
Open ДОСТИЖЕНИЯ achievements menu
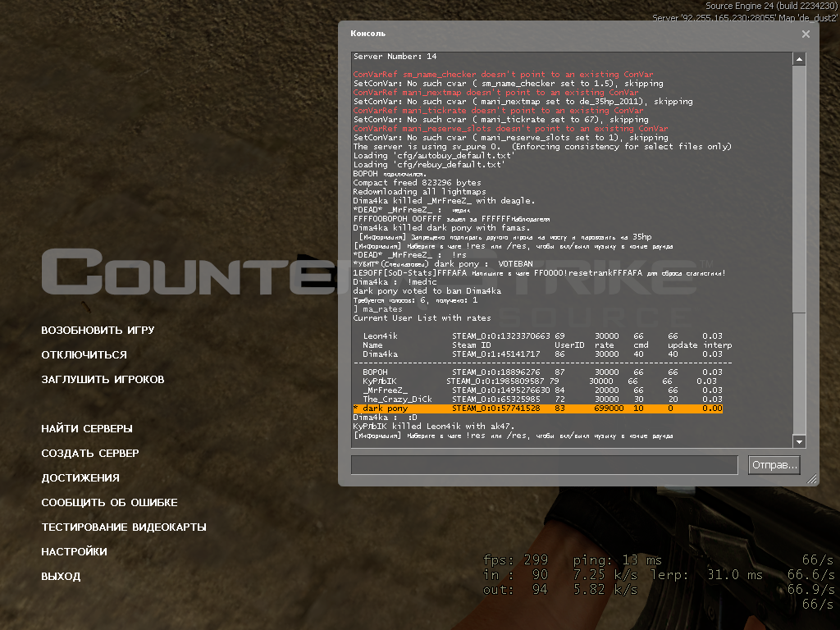point(80,478)
